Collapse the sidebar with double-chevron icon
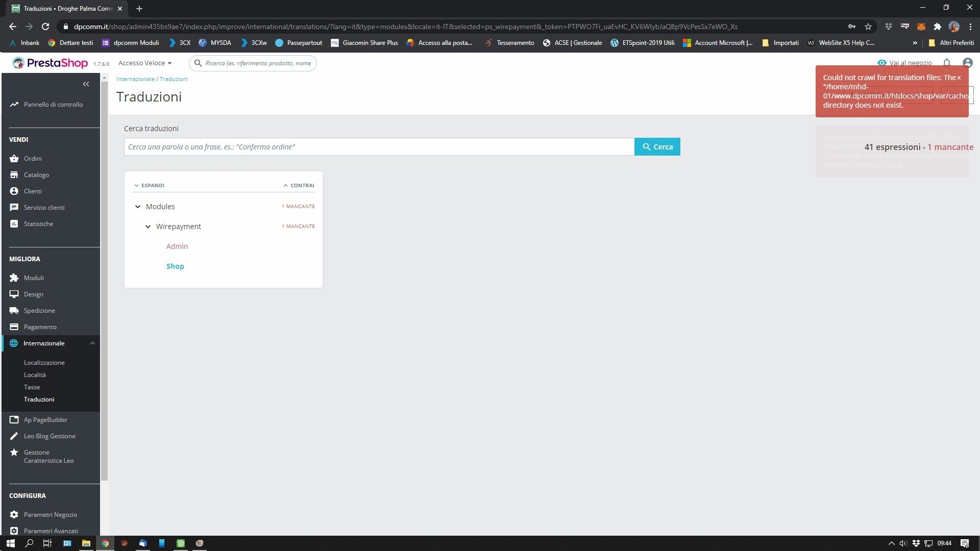 point(86,84)
